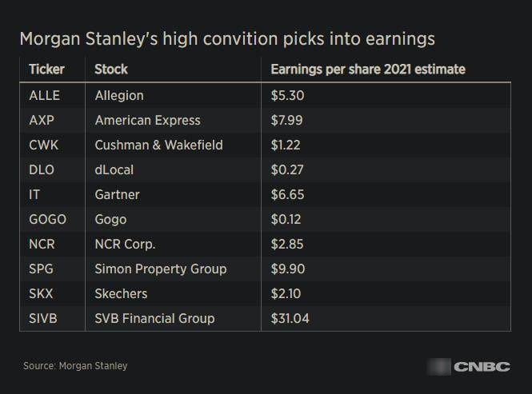
Task: Click the Skechers stock name
Action: click(121, 293)
